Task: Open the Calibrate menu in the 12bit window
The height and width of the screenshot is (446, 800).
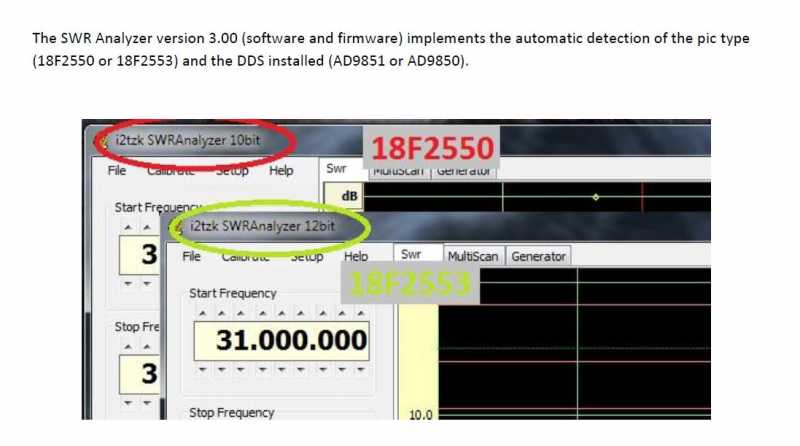Action: [245, 257]
